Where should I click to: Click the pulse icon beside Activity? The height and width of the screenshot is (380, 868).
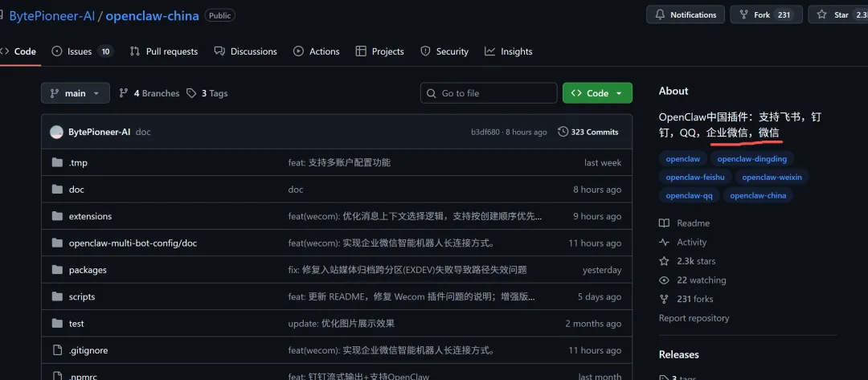click(x=665, y=243)
